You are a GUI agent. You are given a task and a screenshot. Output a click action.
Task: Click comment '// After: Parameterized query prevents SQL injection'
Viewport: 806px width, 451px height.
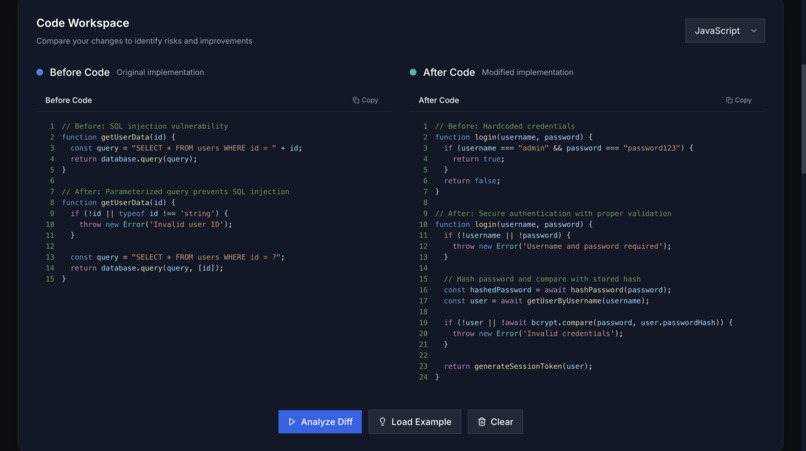click(x=175, y=192)
